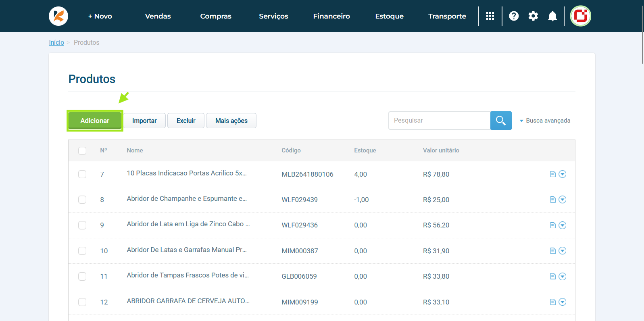Screen dimensions: 644x321
Task: Open row actions dropdown for MLB2641880106
Action: click(563, 174)
